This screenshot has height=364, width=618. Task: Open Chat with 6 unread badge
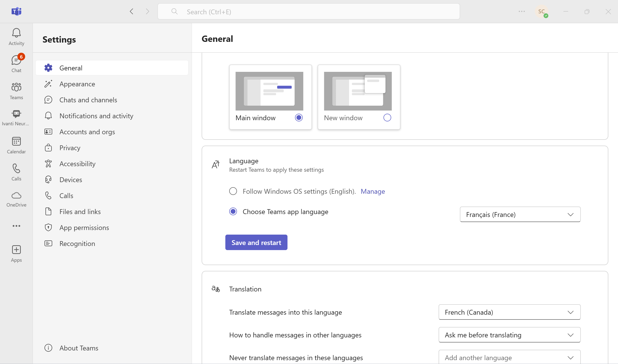pyautogui.click(x=16, y=64)
